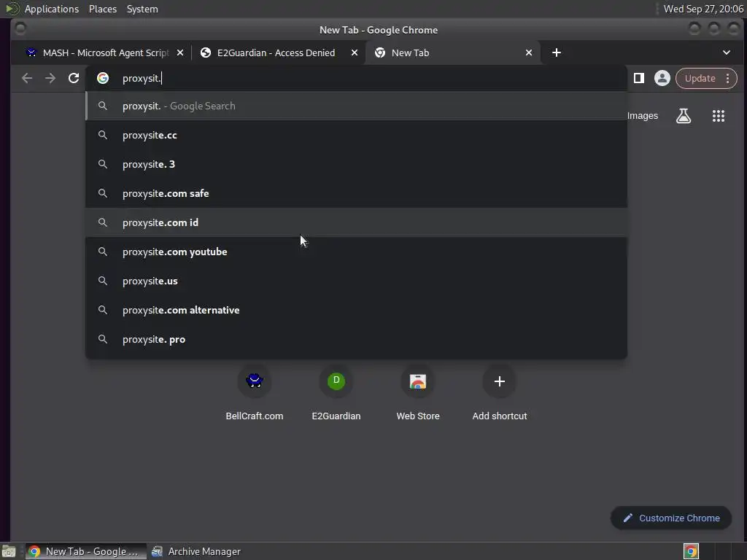
Task: Choose the proxysite.cc suggestion
Action: pos(356,135)
